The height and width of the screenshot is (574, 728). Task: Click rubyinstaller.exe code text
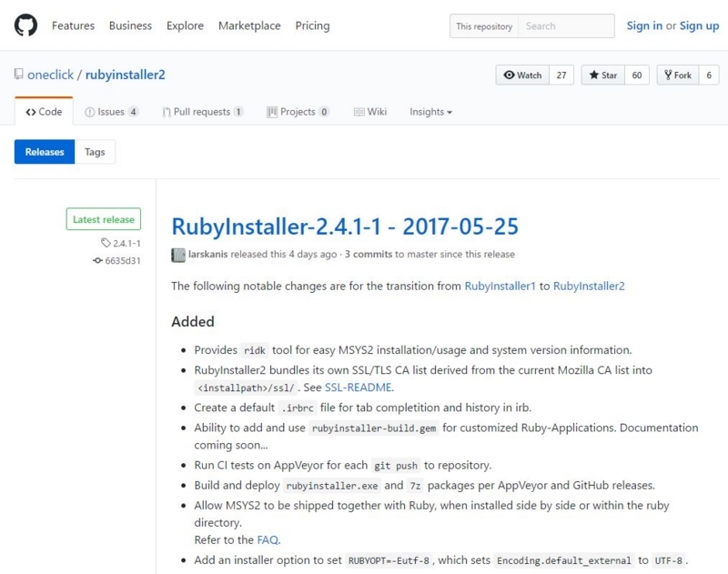click(x=332, y=486)
